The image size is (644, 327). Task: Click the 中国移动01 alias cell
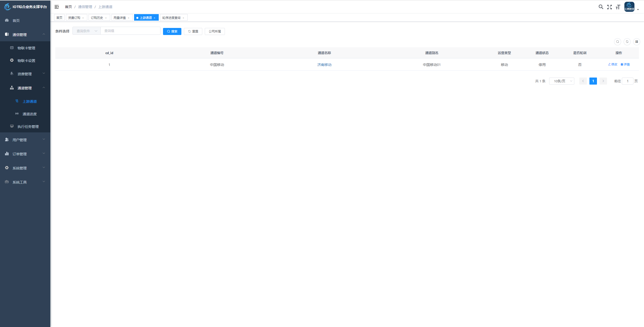432,65
